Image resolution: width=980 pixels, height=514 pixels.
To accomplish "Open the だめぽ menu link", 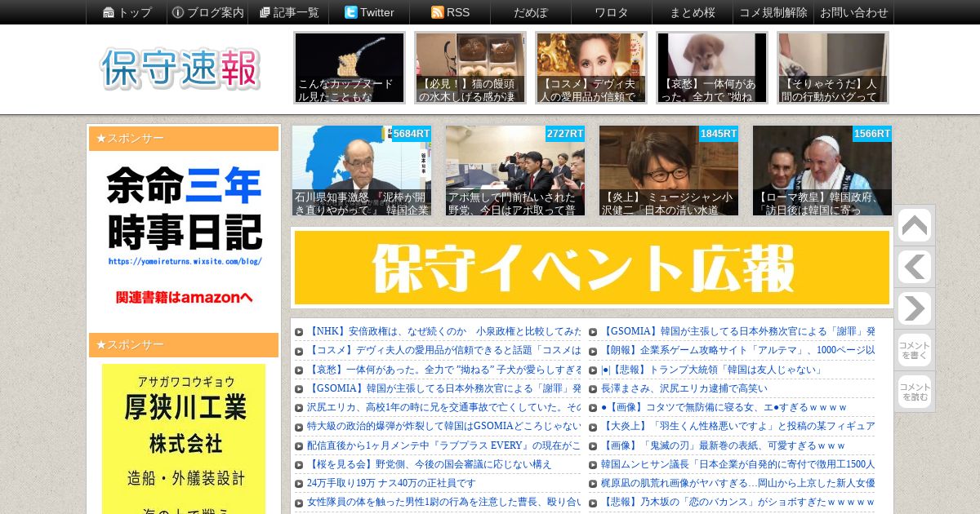I will [x=531, y=12].
